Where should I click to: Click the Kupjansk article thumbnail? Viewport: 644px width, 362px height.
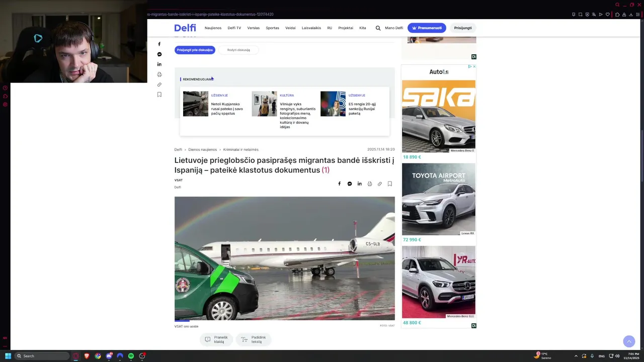196,104
